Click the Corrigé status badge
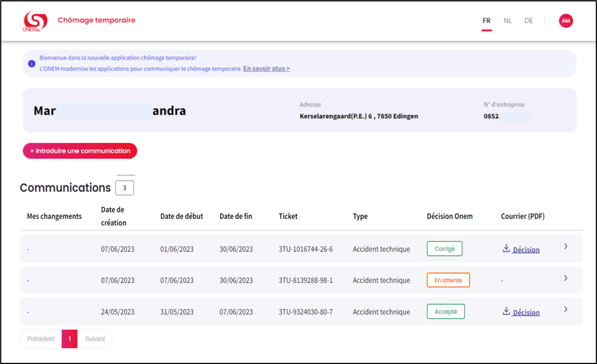The image size is (597, 364). tap(445, 249)
